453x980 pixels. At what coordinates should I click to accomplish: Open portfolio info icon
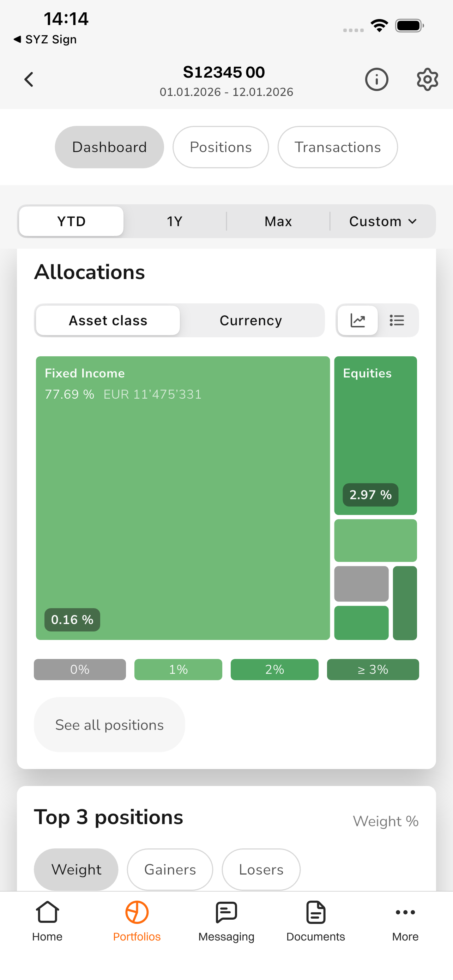point(376,79)
